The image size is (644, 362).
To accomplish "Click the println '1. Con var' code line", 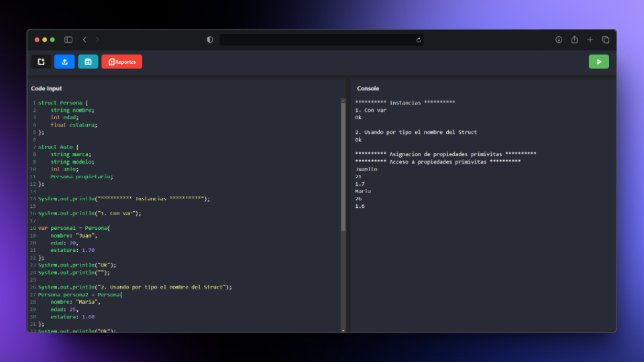I will click(x=89, y=213).
